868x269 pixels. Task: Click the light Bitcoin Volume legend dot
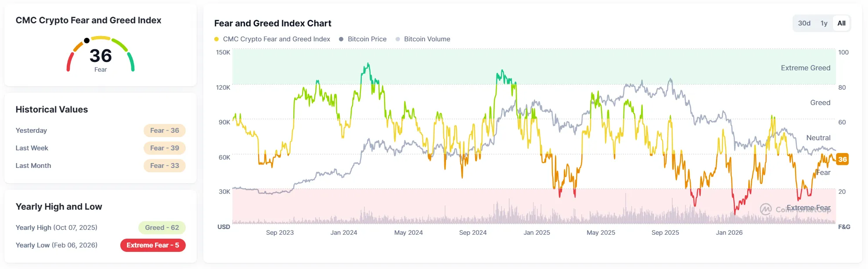(x=398, y=39)
